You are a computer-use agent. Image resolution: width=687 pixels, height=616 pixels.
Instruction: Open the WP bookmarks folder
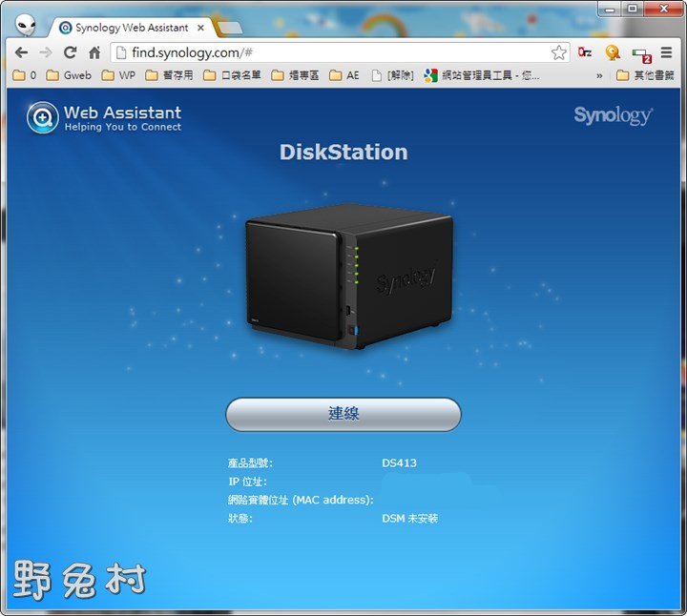pos(118,75)
